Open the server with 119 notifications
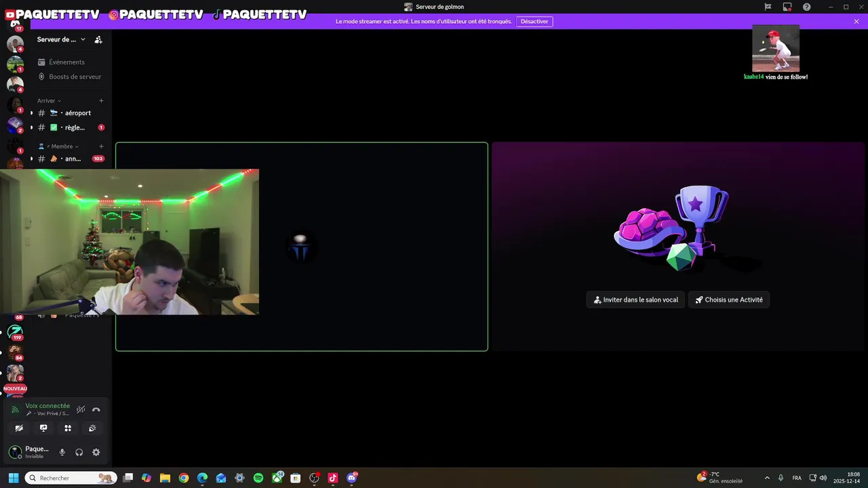Image resolution: width=868 pixels, height=488 pixels. 15,332
